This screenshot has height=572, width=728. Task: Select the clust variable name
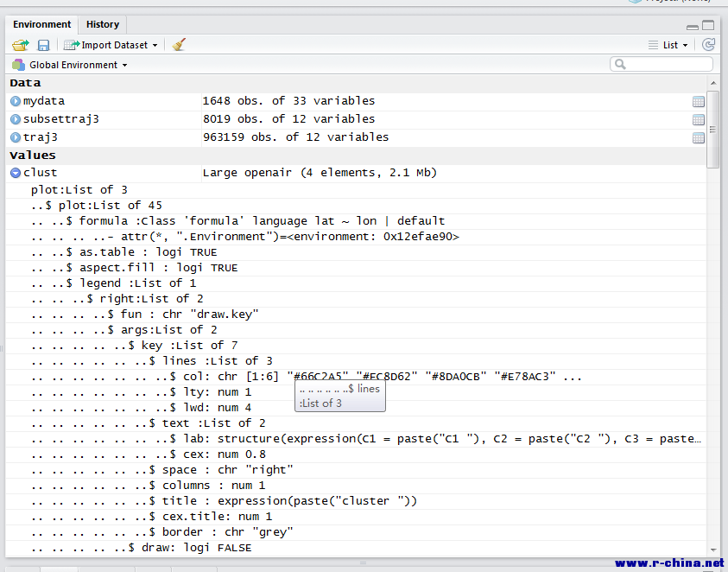pyautogui.click(x=40, y=173)
